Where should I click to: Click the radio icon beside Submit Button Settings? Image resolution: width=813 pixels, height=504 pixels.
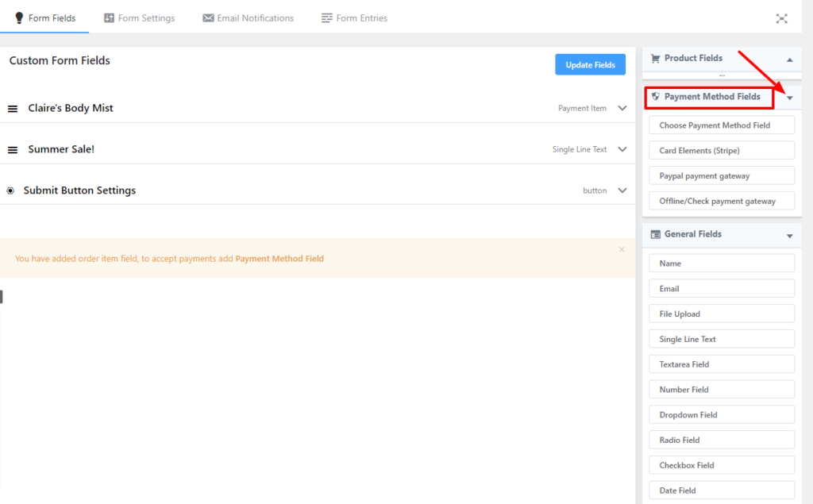pyautogui.click(x=10, y=190)
